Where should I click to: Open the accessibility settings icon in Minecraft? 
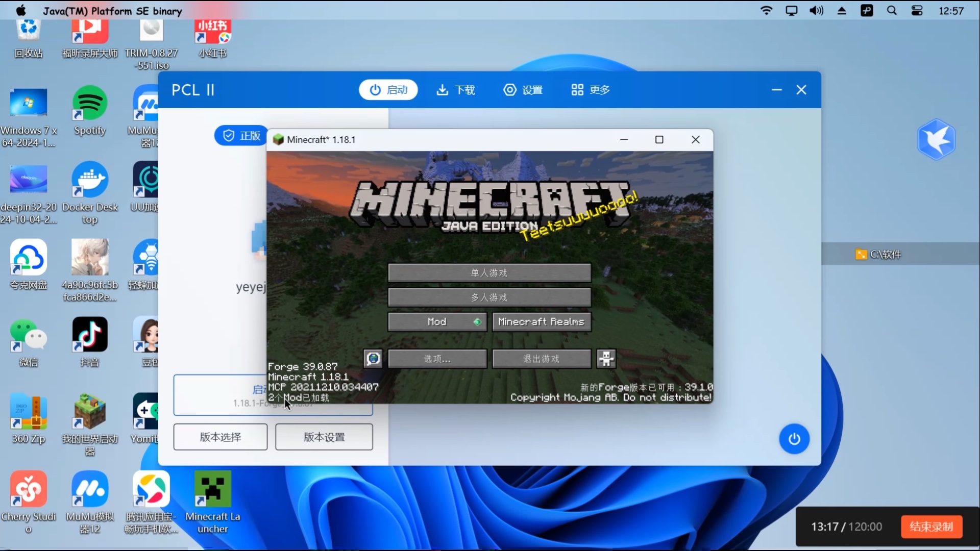pos(606,359)
